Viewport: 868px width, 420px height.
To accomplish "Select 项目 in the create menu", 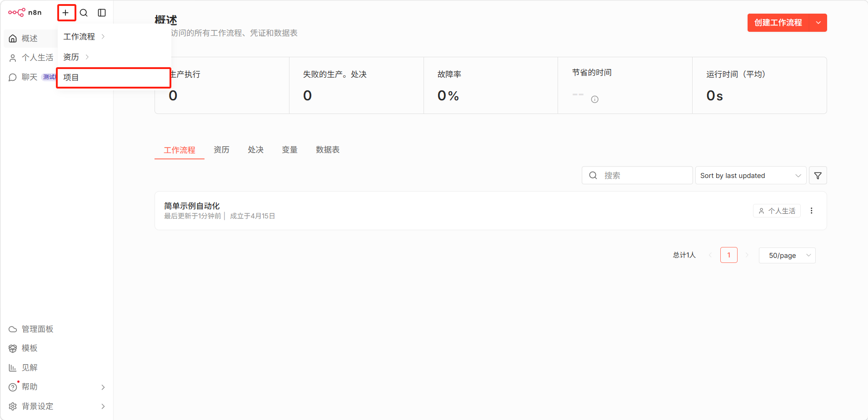I will [114, 78].
